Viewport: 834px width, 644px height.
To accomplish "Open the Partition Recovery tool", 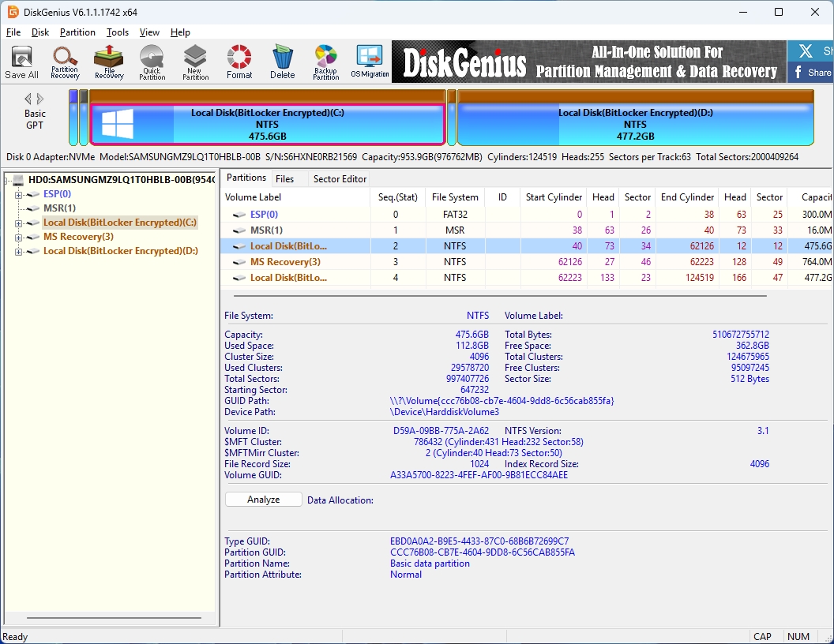I will pos(65,62).
